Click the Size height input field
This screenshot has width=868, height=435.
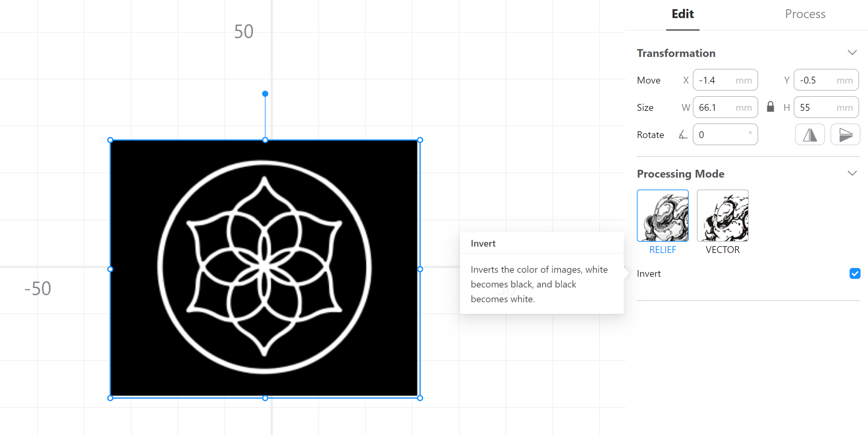point(826,107)
